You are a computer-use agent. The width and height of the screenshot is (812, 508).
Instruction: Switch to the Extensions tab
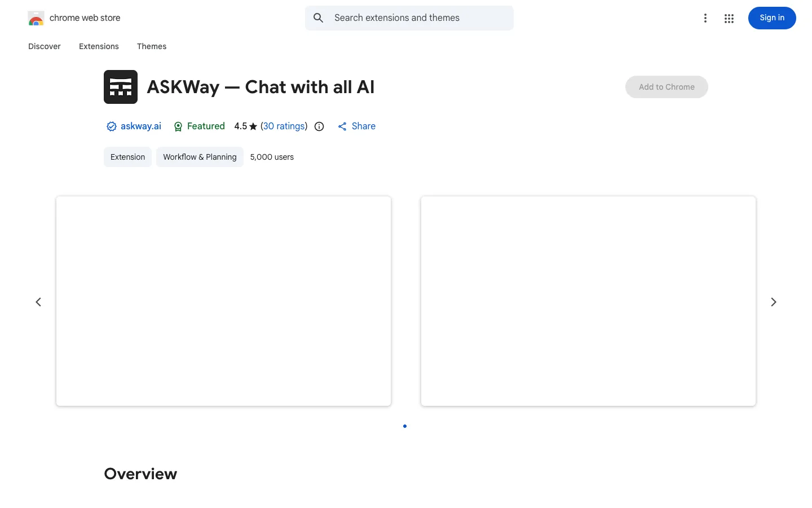point(99,46)
